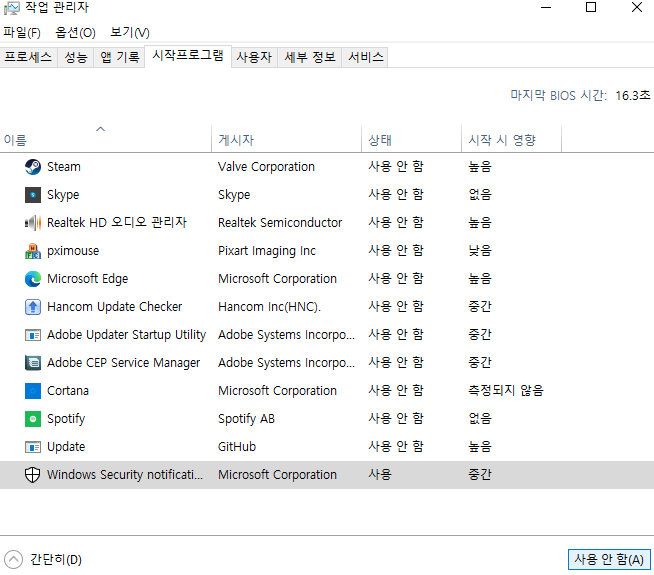Viewport: 654px width, 575px height.
Task: Select the Update entry by GitHub
Action: (x=66, y=447)
